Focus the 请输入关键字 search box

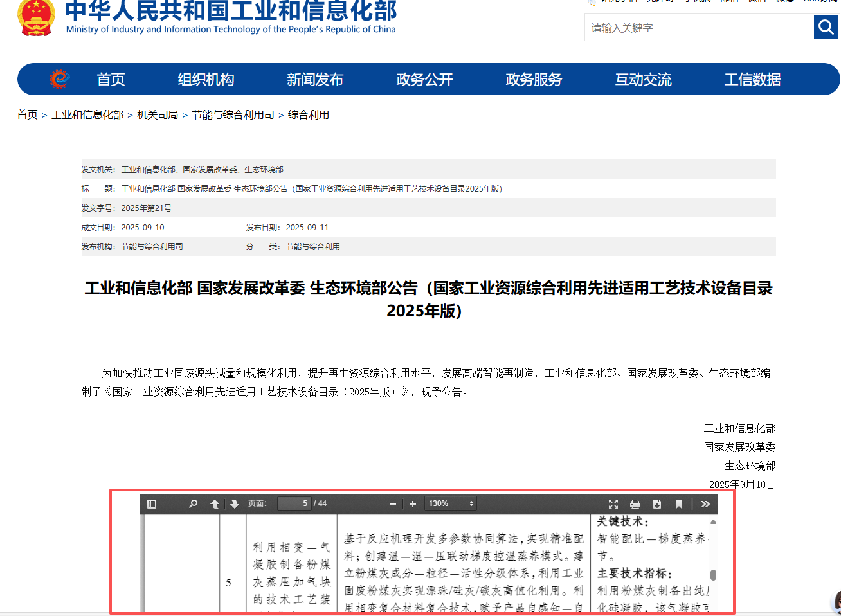pyautogui.click(x=699, y=28)
